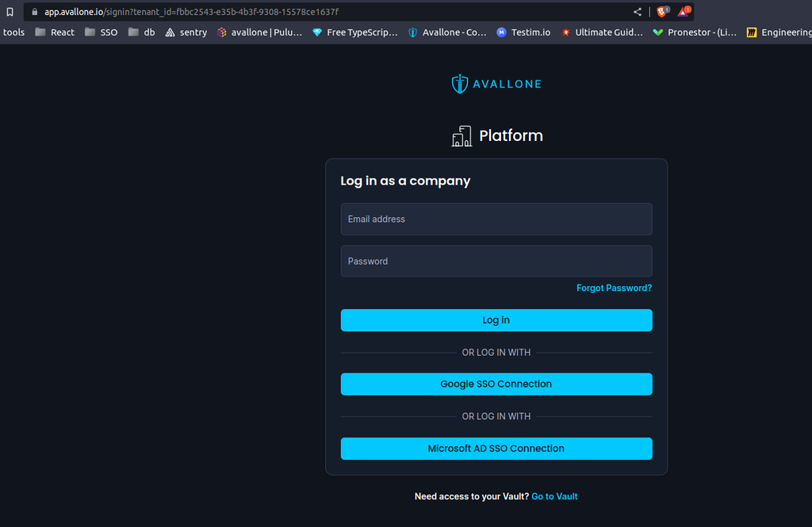Screen dimensions: 812x527
Task: Follow the Go to Vault link
Action: tap(554, 496)
